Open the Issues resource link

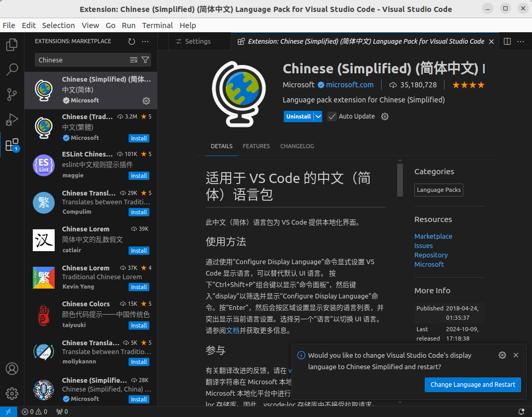click(x=423, y=245)
